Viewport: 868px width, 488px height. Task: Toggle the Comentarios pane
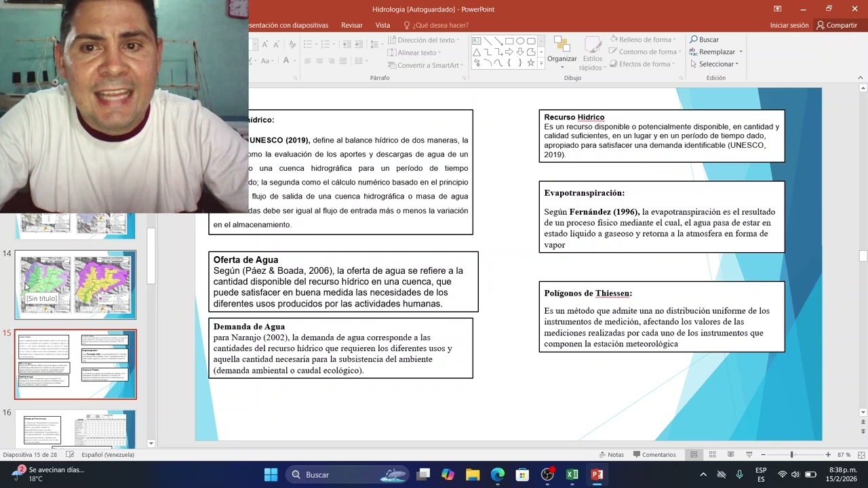pos(654,455)
